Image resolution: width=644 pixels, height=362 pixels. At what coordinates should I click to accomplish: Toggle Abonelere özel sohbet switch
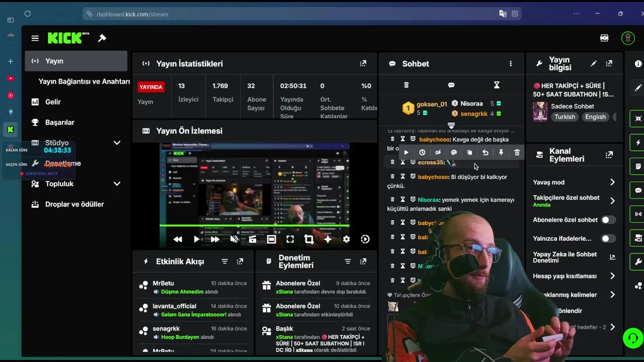[608, 220]
